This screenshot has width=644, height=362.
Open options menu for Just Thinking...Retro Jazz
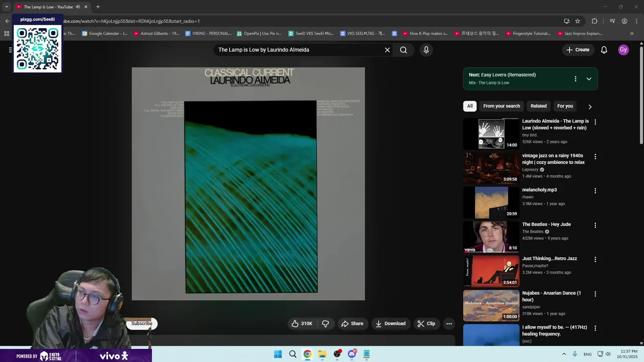(595, 259)
